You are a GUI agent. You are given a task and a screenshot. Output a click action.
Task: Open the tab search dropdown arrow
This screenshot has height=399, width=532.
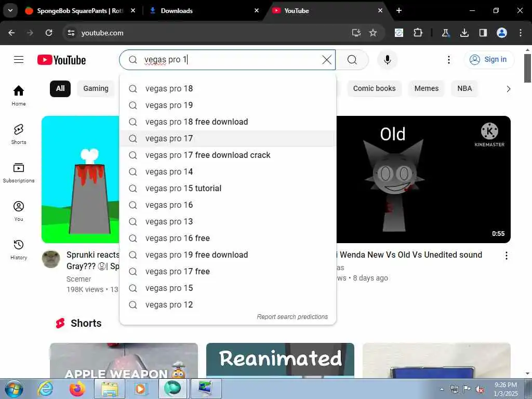10,10
